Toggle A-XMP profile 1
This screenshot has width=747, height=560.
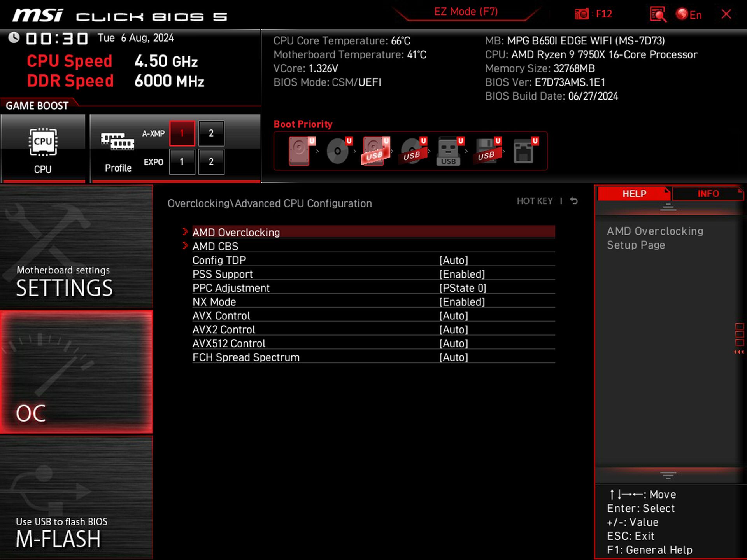(x=182, y=133)
